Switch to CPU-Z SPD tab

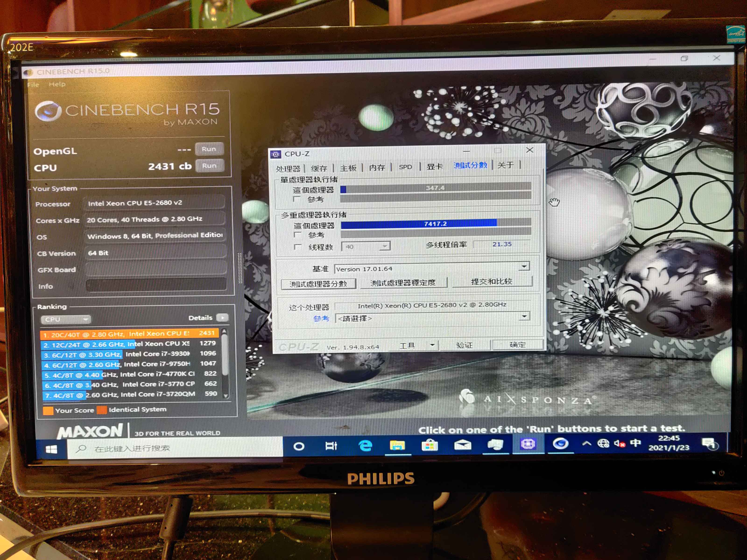[x=405, y=167]
